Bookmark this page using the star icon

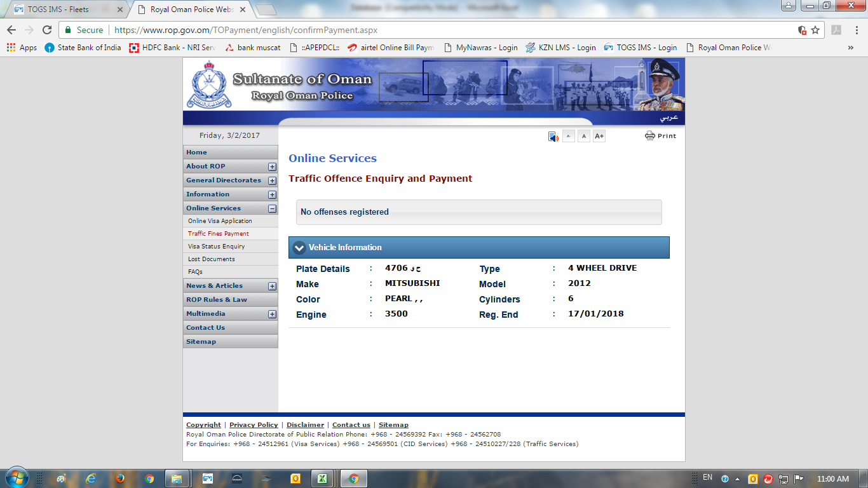815,30
